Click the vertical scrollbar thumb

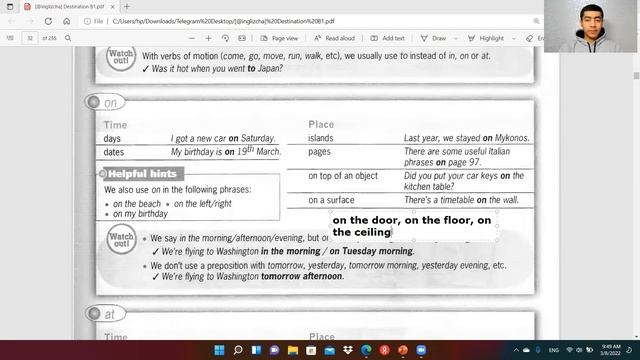coord(636,76)
